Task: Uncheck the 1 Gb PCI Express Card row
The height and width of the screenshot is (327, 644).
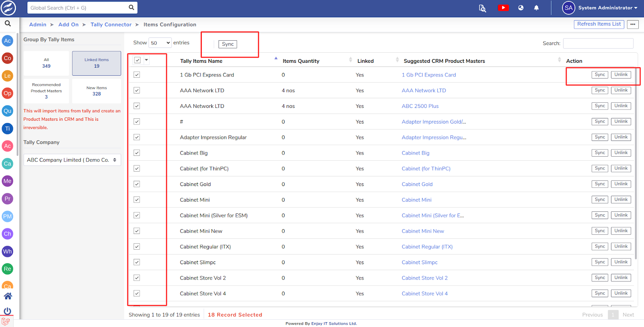Action: click(137, 75)
